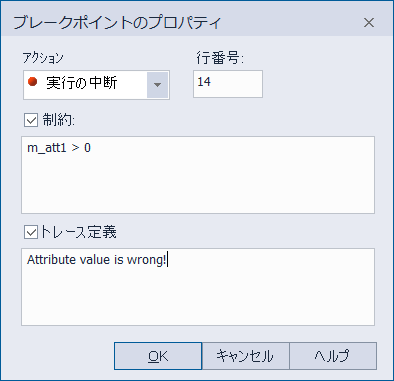
Task: Open the アクション dropdown arrow
Action: click(x=157, y=85)
